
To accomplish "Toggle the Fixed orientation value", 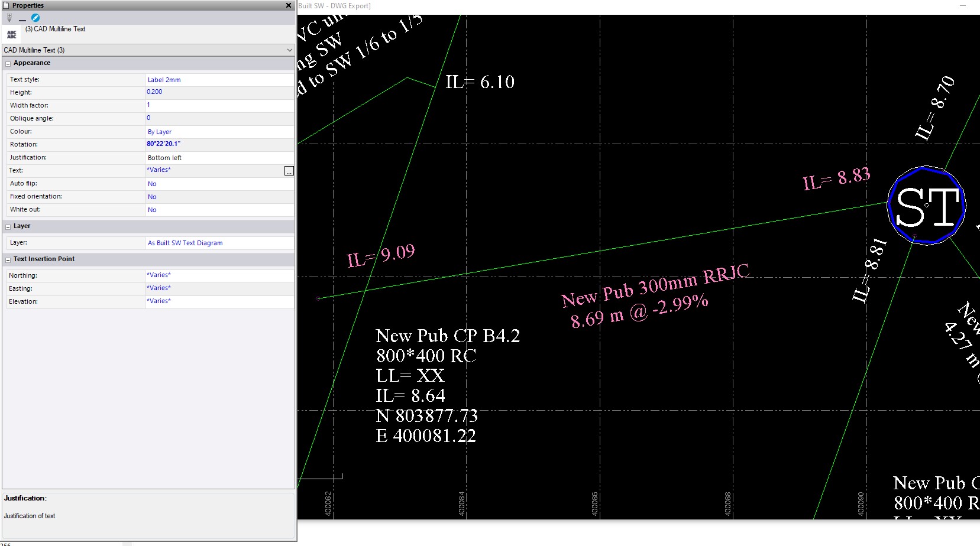I will pyautogui.click(x=219, y=197).
